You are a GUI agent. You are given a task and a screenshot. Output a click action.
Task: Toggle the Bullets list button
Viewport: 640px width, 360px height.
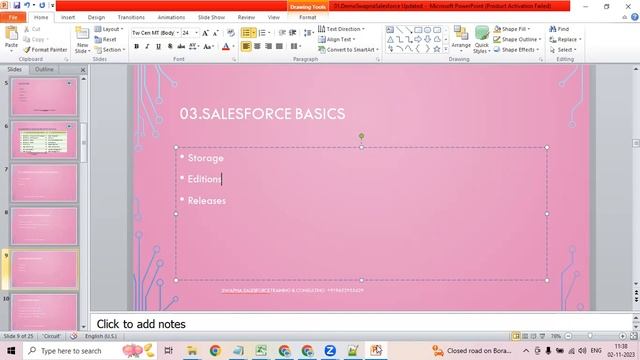coord(246,33)
